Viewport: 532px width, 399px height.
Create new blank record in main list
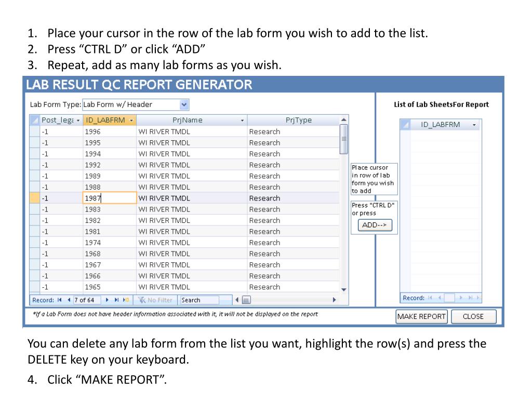pyautogui.click(x=126, y=300)
